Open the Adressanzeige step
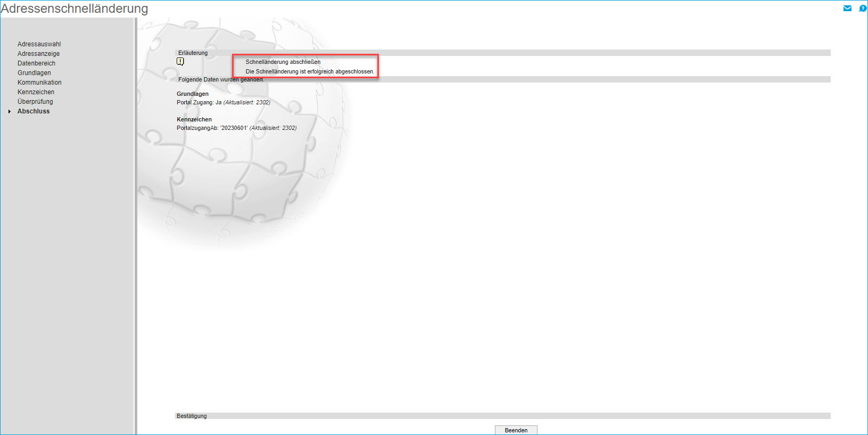The width and height of the screenshot is (868, 435). 38,54
